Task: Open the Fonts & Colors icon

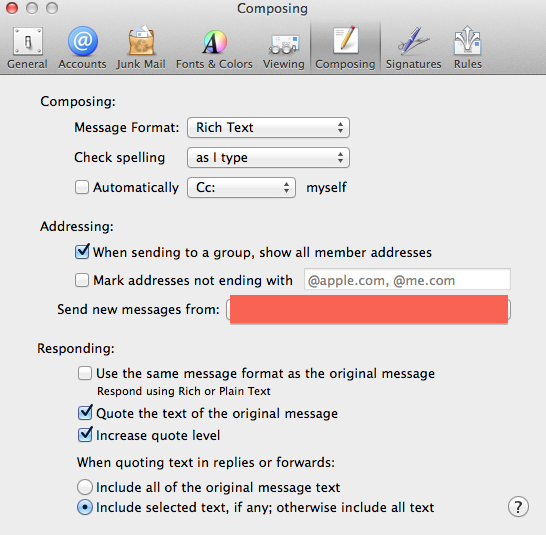Action: 214,41
